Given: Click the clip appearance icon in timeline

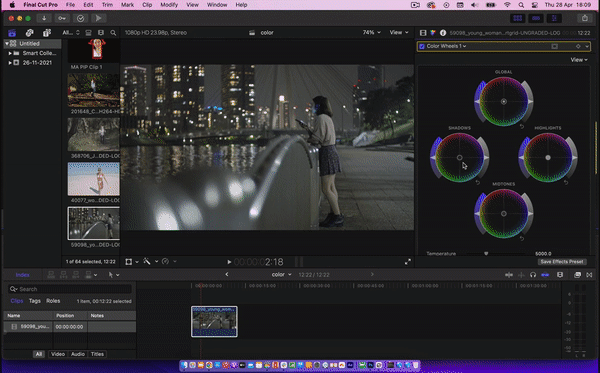Looking at the screenshot, I should pyautogui.click(x=560, y=275).
